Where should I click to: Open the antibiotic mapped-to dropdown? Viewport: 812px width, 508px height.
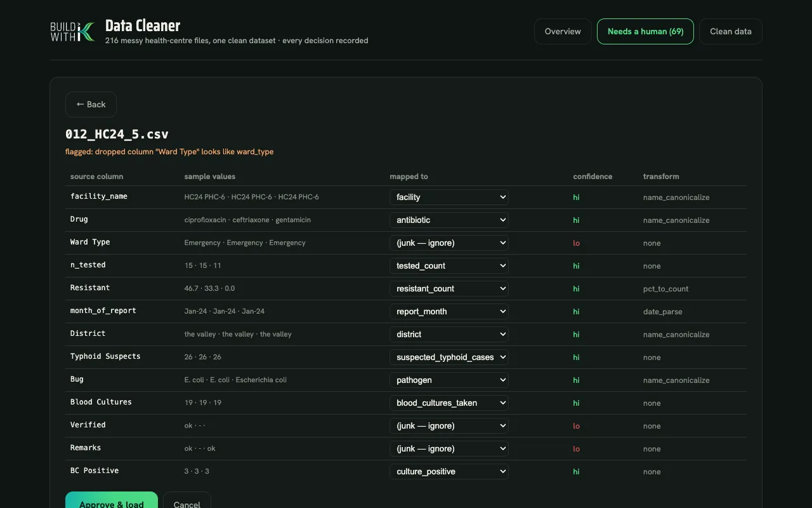pyautogui.click(x=449, y=220)
